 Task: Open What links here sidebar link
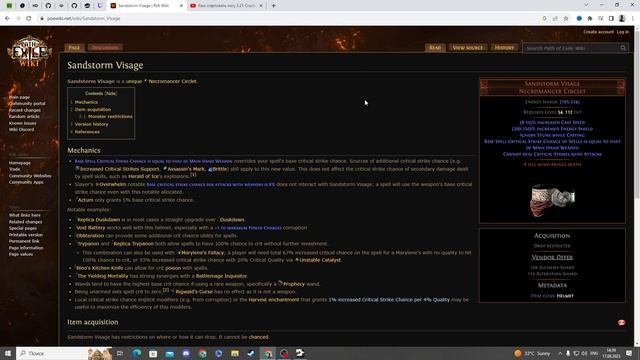[x=24, y=215]
